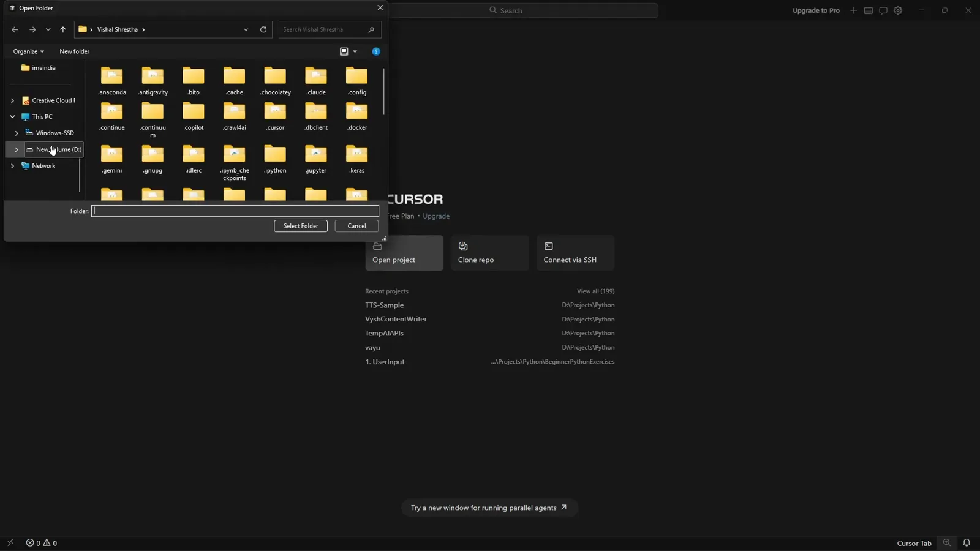Expand New Volume (D:) node
This screenshot has width=980, height=551.
[x=17, y=149]
